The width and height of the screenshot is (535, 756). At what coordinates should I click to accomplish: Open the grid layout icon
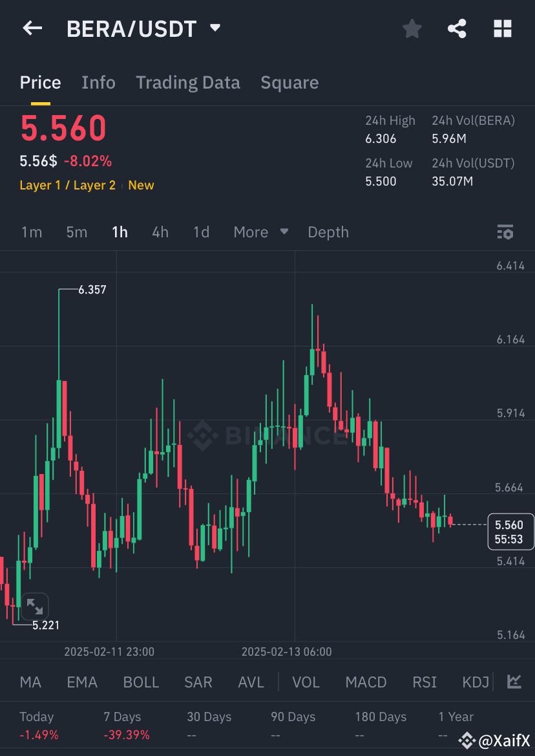(503, 29)
